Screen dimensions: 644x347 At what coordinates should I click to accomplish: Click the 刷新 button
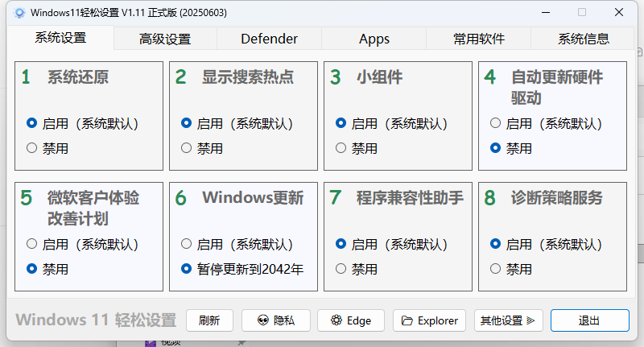(x=209, y=320)
